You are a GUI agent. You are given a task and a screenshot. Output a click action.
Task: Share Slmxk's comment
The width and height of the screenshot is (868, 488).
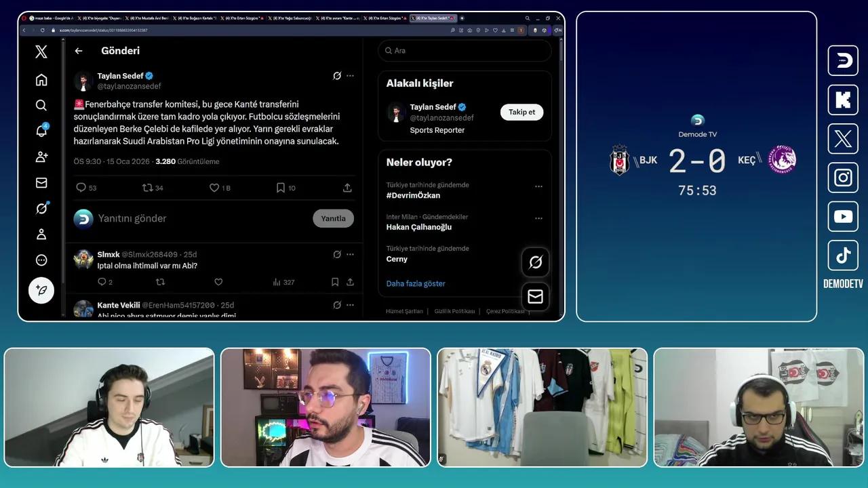click(x=350, y=282)
